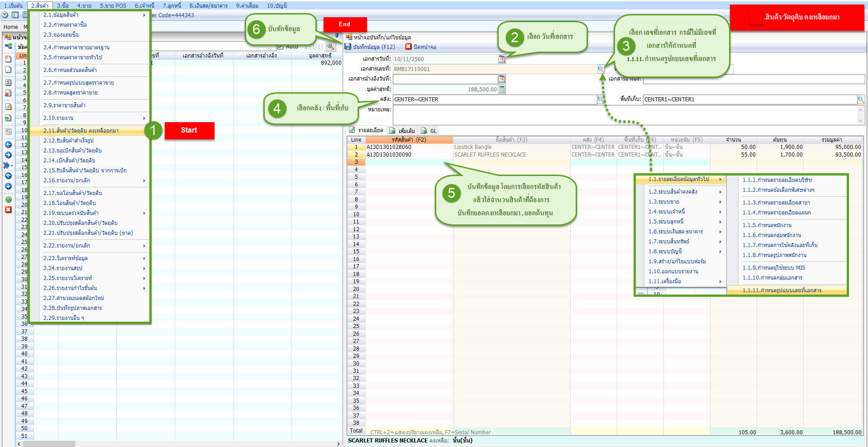The width and height of the screenshot is (868, 447).
Task: Click the red checkmark edit icon in sidebar
Action: tap(8, 82)
